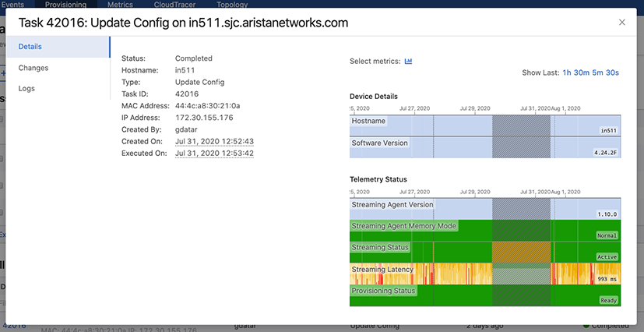
Task: Open Metrics tab in top navigation
Action: 120,5
